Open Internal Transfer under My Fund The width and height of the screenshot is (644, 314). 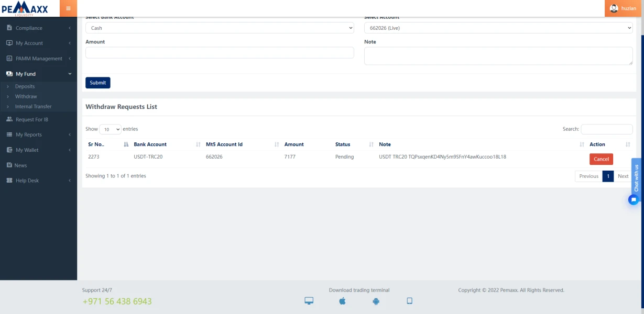(33, 106)
